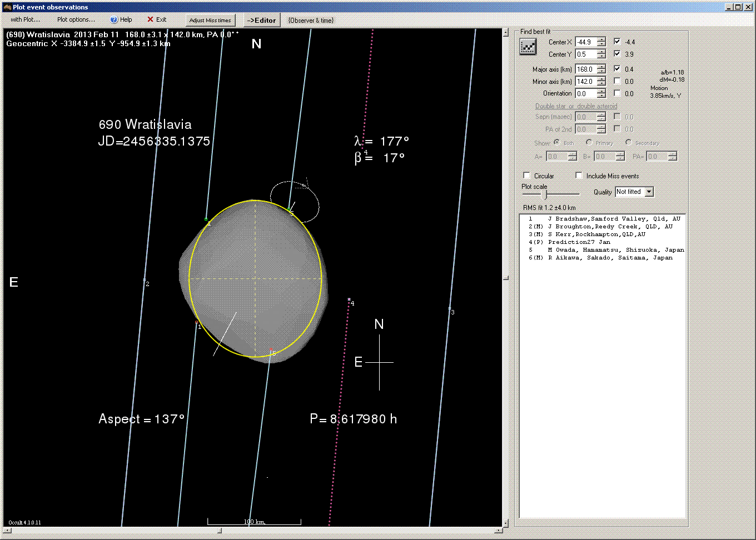Click the 'Aspect = 137°' label in plot
The image size is (756, 540).
pyautogui.click(x=141, y=419)
